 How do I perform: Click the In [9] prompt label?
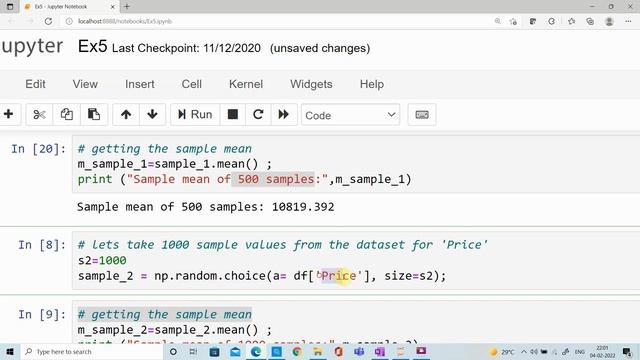coord(42,315)
